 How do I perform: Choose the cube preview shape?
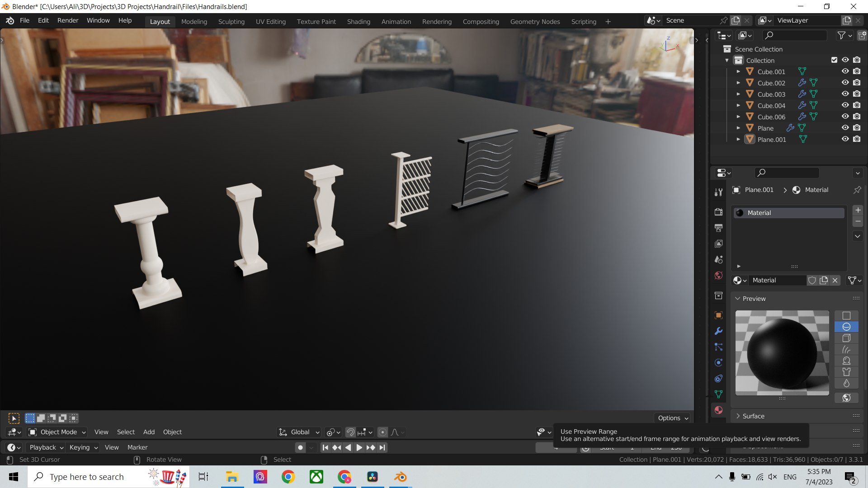[847, 338]
